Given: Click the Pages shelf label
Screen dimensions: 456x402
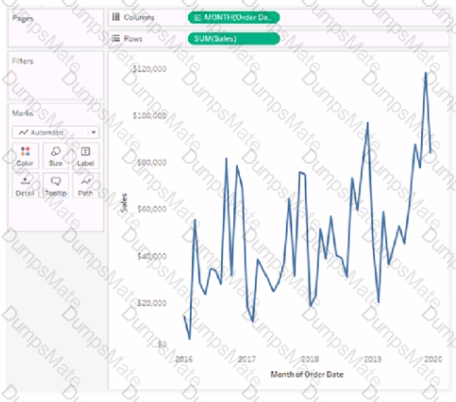Looking at the screenshot, I should (23, 18).
